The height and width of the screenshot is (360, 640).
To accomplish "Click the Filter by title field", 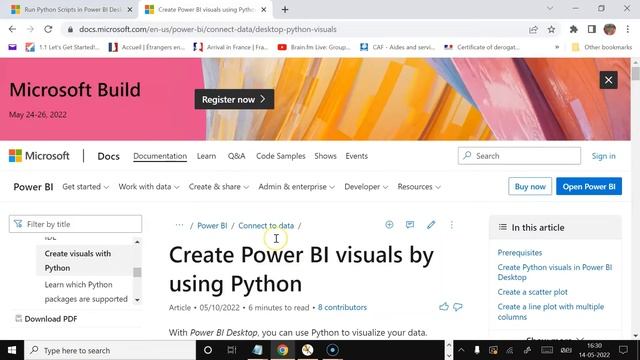I will [x=76, y=224].
